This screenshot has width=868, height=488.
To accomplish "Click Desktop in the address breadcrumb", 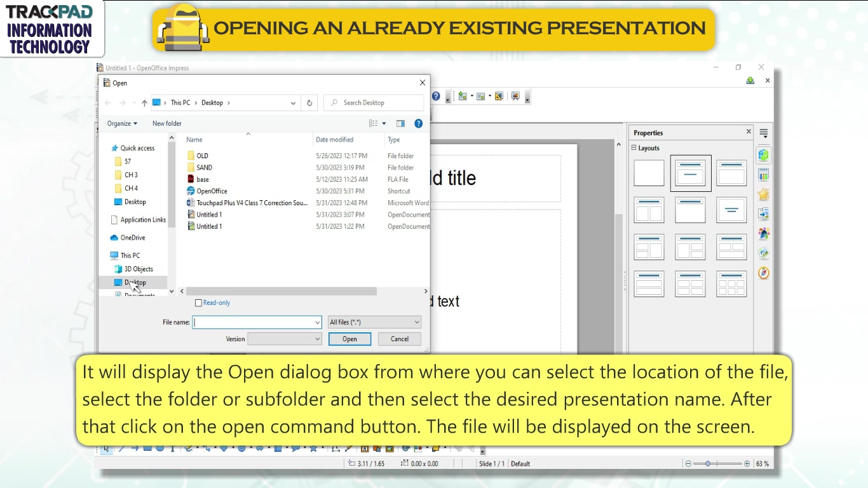I will point(212,103).
